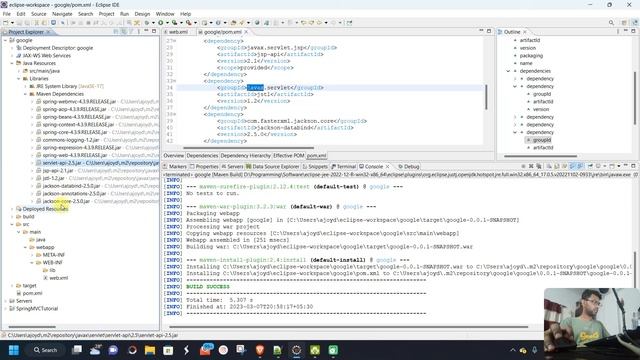640x360 pixels.
Task: Click the New file toolbar icon
Action: click(5, 23)
